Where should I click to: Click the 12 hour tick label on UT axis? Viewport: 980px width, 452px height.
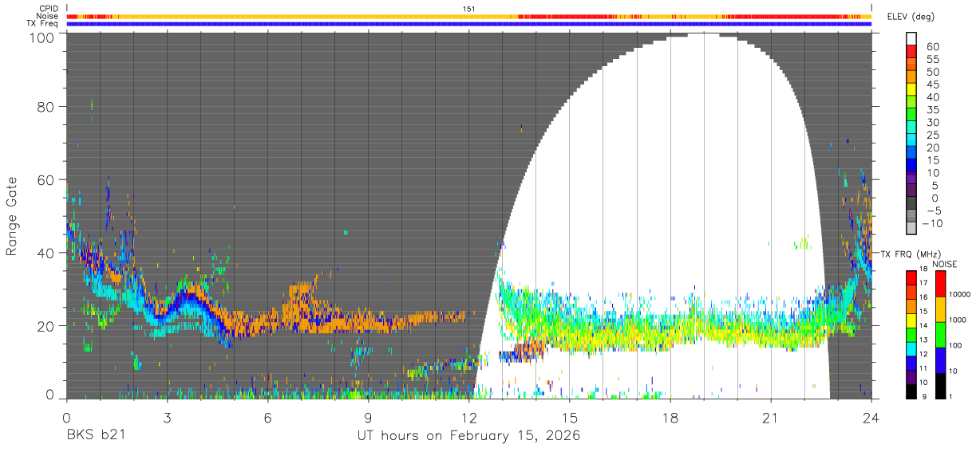click(x=468, y=417)
